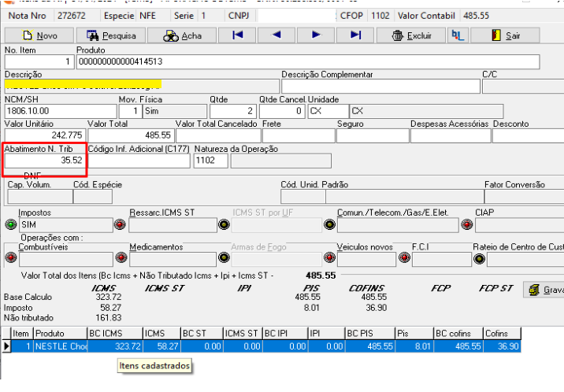Click the 8.01 Pis grid cell
Image resolution: width=564 pixels, height=392 pixels.
point(414,346)
